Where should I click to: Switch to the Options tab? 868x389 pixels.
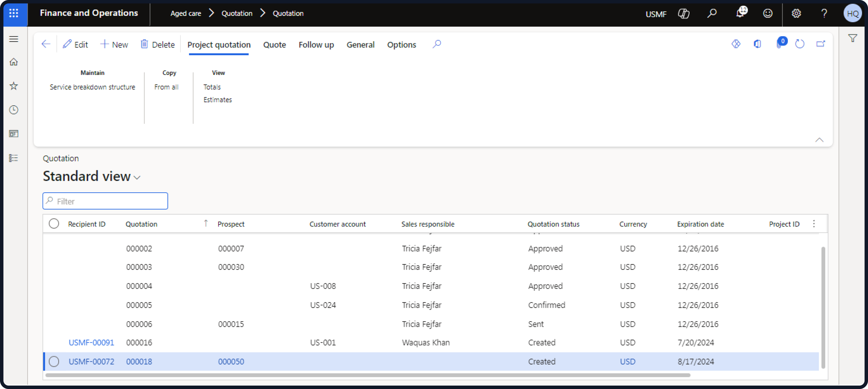(401, 45)
